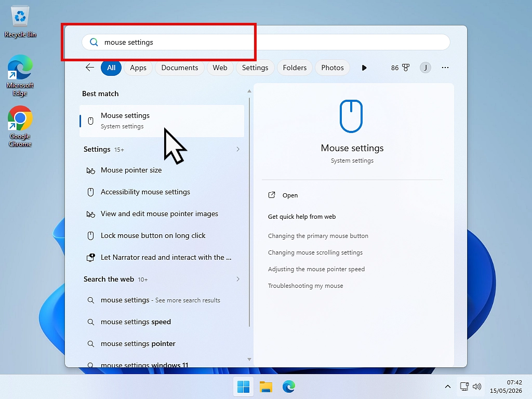This screenshot has width=532, height=399.
Task: Open 'Troubleshooting my mouse' help link
Action: tap(305, 286)
